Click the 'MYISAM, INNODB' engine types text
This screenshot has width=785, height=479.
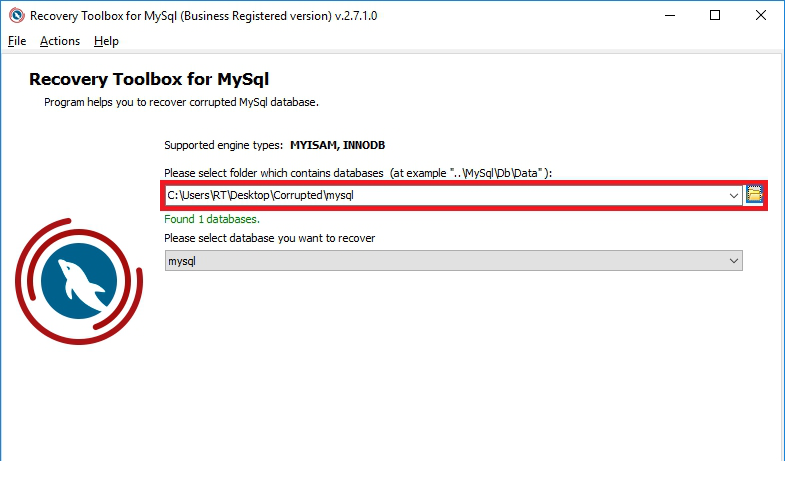coord(337,145)
